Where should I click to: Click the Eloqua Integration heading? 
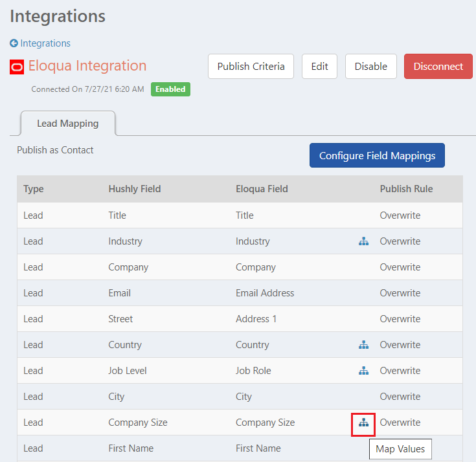(x=87, y=66)
